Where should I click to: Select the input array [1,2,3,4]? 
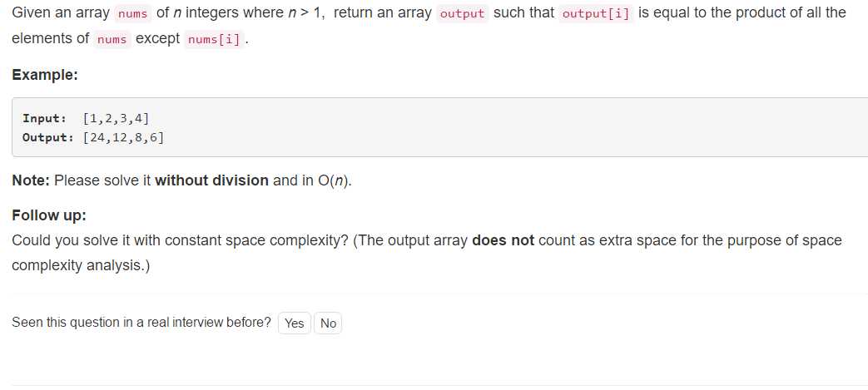[116, 118]
